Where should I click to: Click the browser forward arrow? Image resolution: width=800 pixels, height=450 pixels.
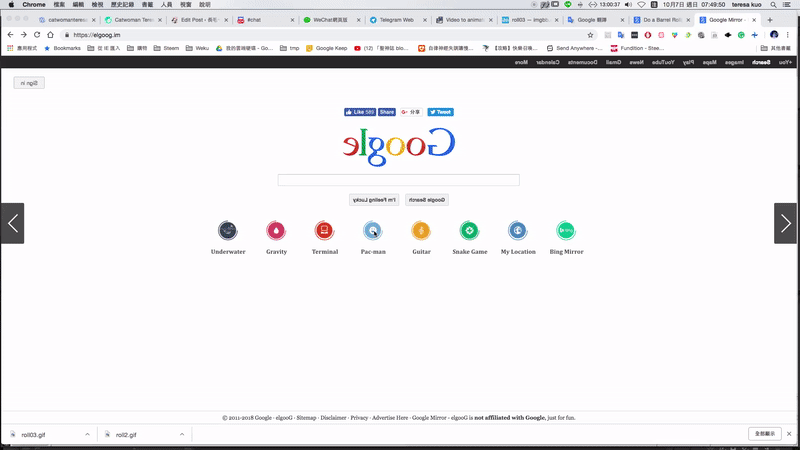(x=23, y=35)
